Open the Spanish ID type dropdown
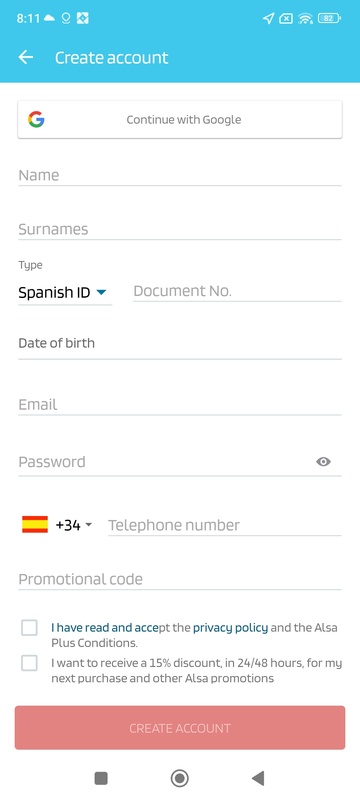 pos(65,293)
